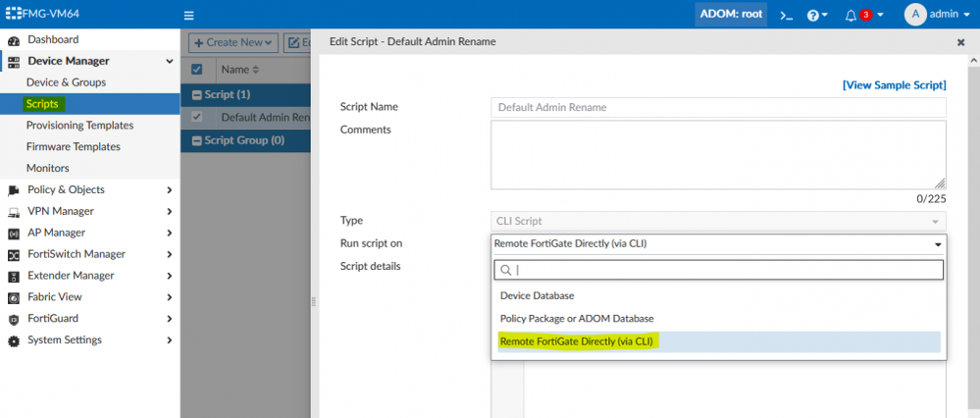980x418 pixels.
Task: Close the Edit Script panel
Action: click(x=960, y=43)
